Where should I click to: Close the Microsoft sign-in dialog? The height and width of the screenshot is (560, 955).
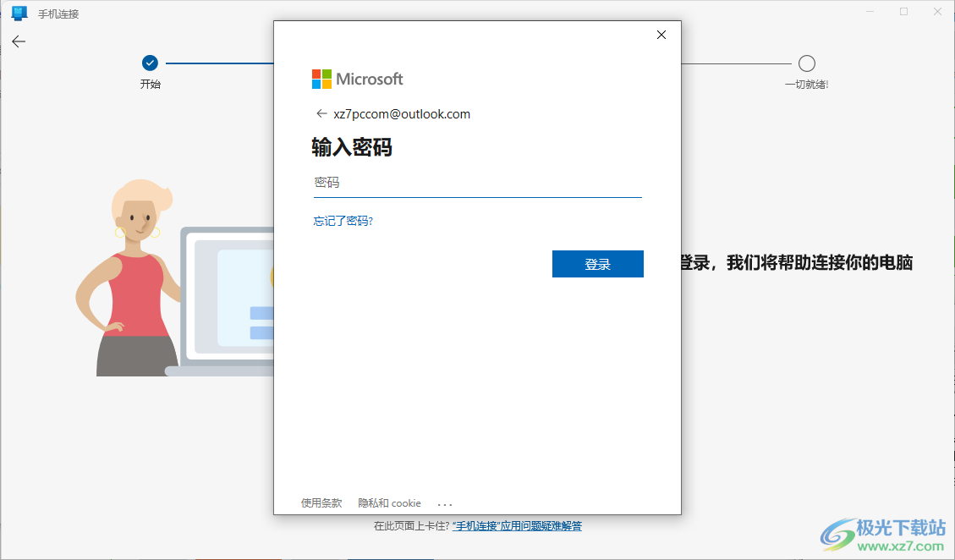(x=661, y=35)
